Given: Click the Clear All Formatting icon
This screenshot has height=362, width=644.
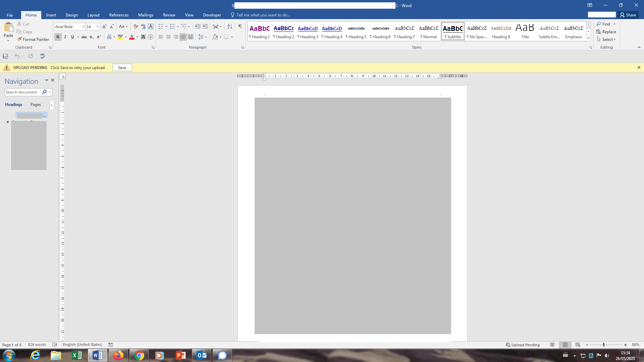Looking at the screenshot, I should 136,26.
